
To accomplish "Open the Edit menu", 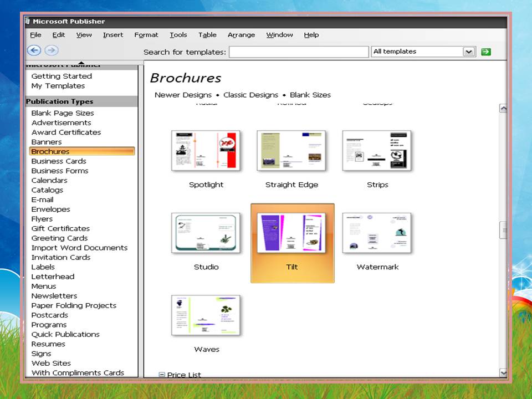I will click(58, 35).
